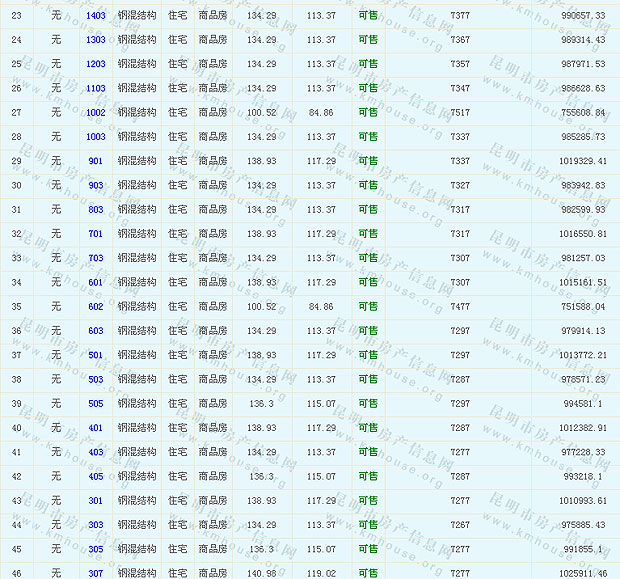Image resolution: width=620 pixels, height=579 pixels.
Task: View room 901 details
Action: [96, 161]
